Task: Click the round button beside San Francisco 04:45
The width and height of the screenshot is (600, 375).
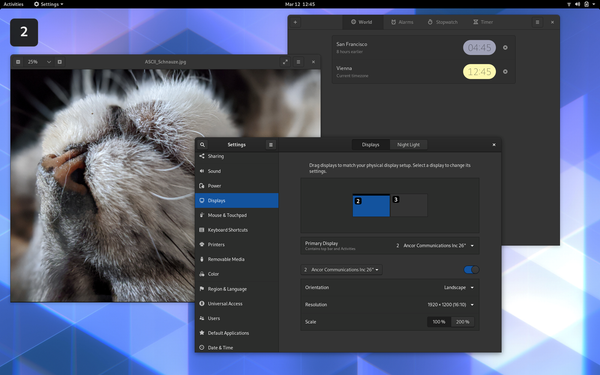Action: [x=505, y=48]
